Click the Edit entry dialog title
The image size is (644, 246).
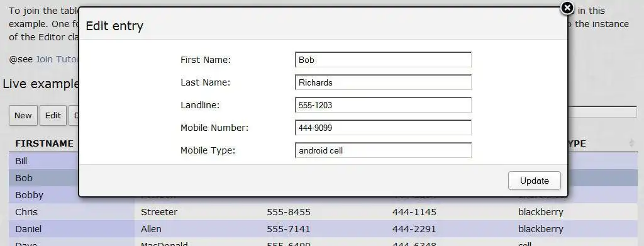114,26
